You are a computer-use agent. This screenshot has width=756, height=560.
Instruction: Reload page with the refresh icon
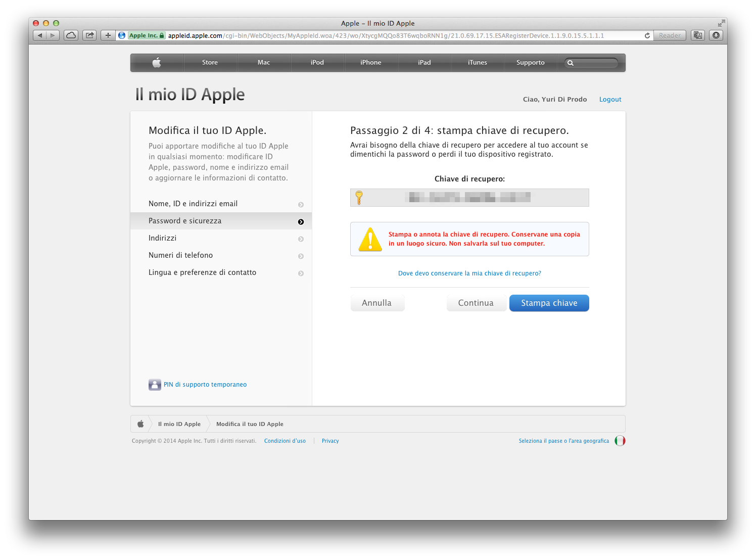click(x=647, y=35)
